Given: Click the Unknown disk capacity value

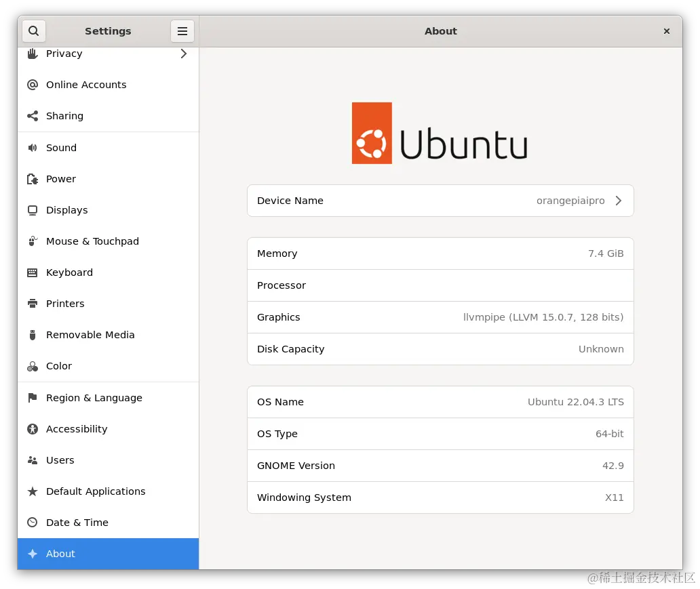Looking at the screenshot, I should point(601,349).
